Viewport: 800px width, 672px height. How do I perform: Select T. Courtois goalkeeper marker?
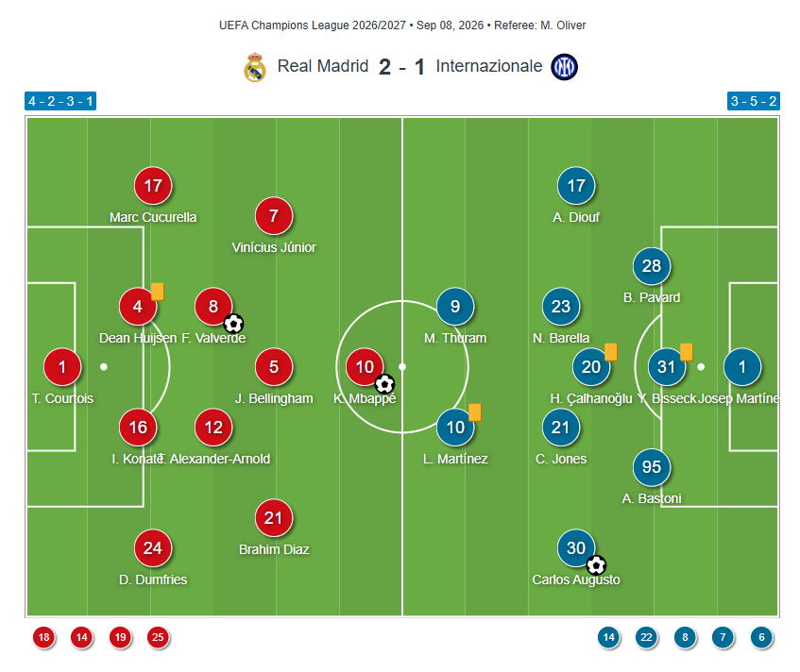(62, 366)
